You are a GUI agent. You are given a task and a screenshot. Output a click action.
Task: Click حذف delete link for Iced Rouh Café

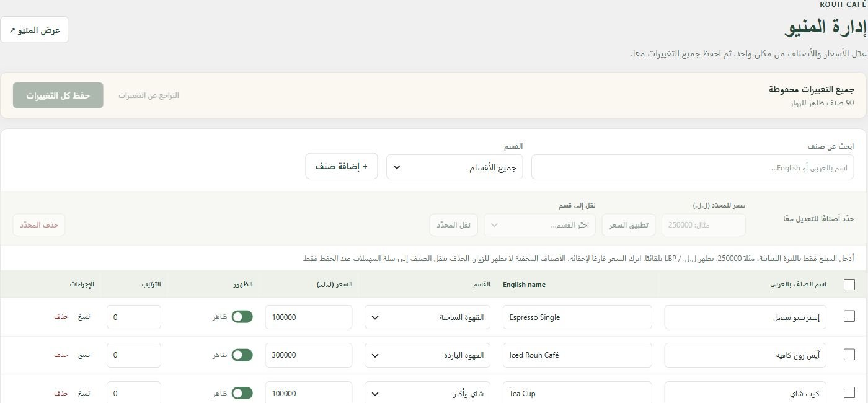pyautogui.click(x=61, y=355)
